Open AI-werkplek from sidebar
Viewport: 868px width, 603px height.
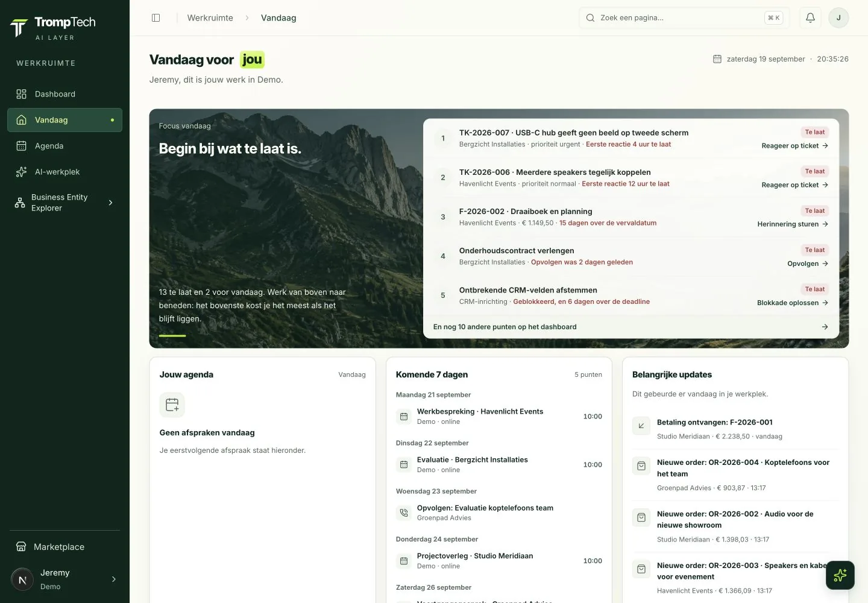coord(64,172)
